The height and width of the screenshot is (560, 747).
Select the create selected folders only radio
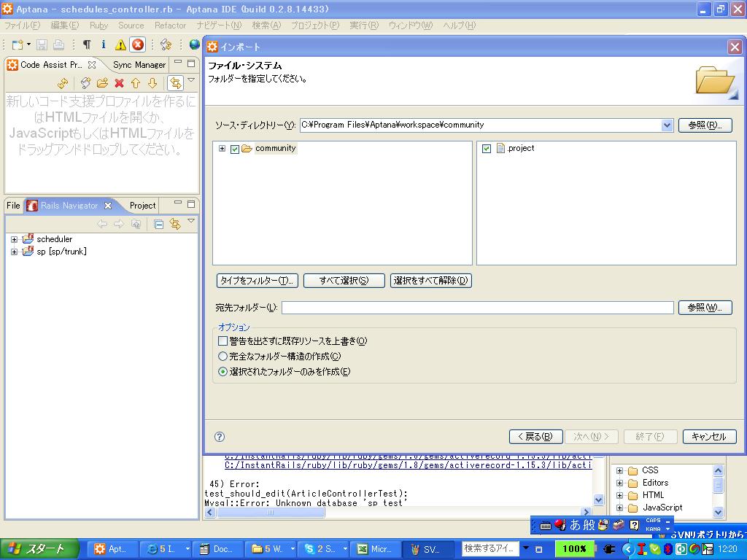[x=222, y=371]
